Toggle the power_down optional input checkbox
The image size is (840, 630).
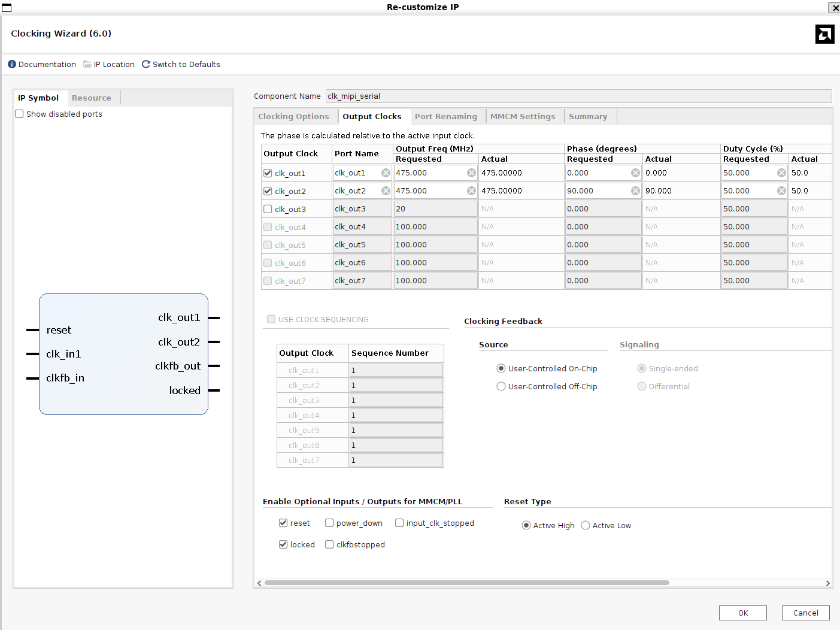point(329,523)
